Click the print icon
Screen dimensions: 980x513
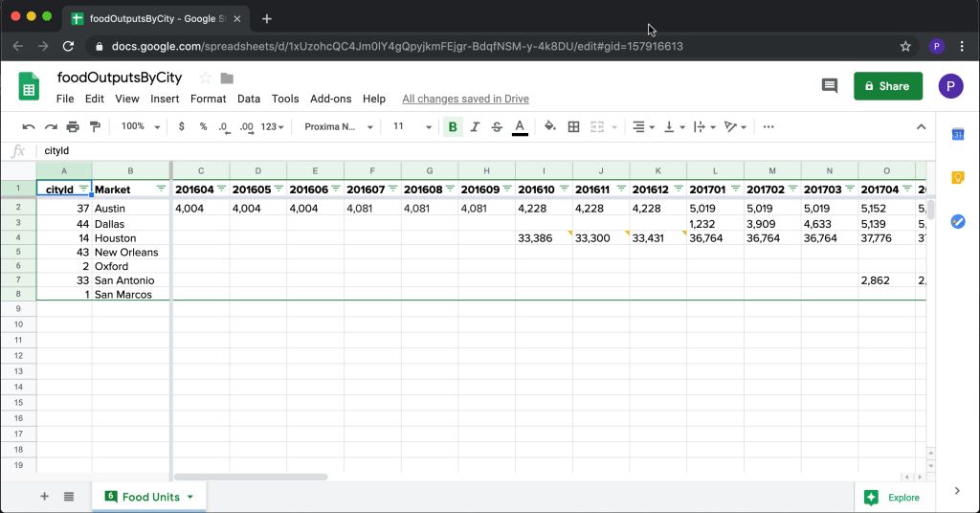pos(73,126)
